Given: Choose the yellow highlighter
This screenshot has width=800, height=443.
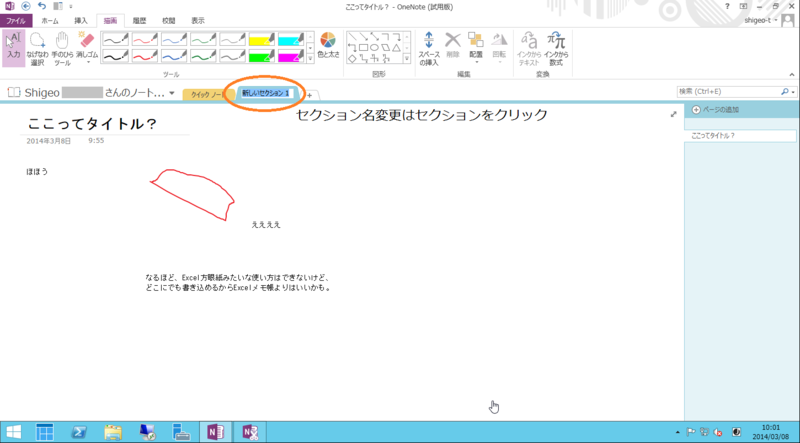Looking at the screenshot, I should pyautogui.click(x=262, y=39).
